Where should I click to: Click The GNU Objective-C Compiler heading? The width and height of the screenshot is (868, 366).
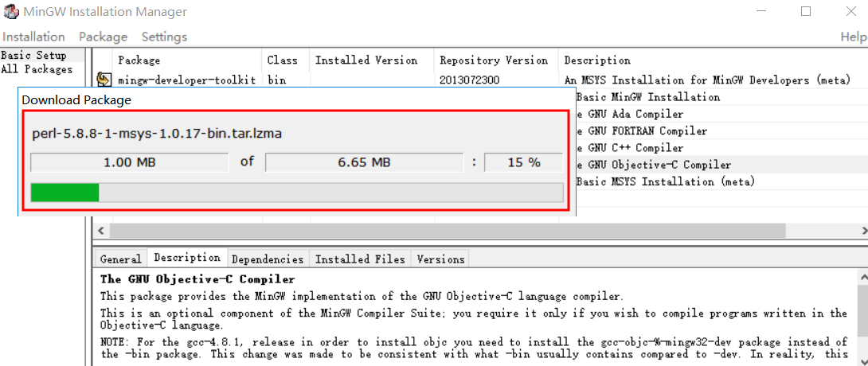(197, 279)
